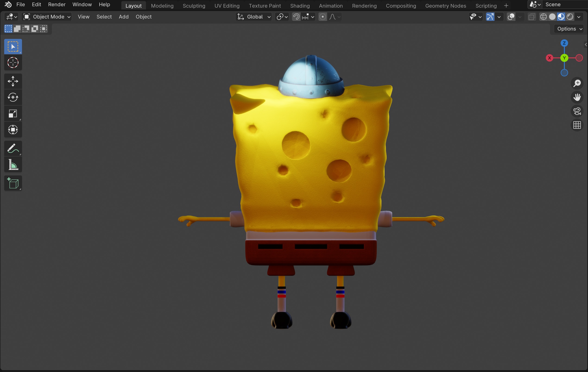
Task: Switch to solid viewport shading
Action: 552,17
